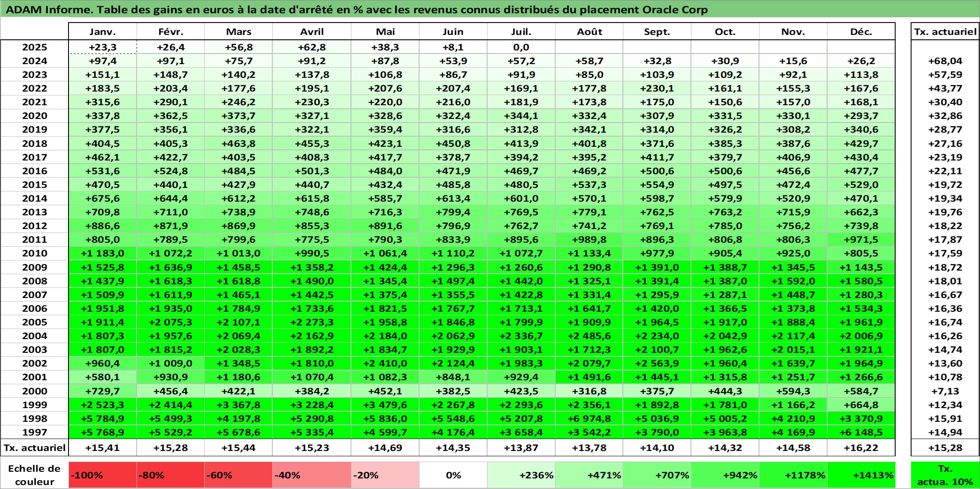Click the +13,78 August actuarial rate
The image size is (980, 489).
click(x=589, y=447)
